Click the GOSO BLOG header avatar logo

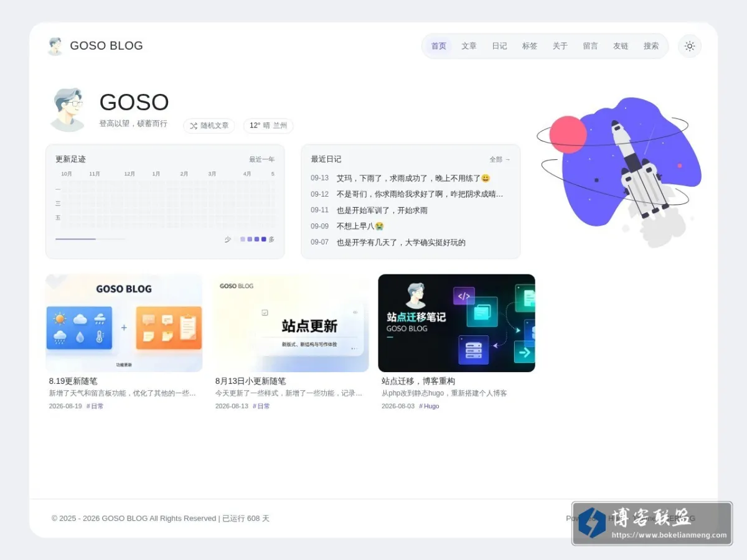click(x=55, y=46)
